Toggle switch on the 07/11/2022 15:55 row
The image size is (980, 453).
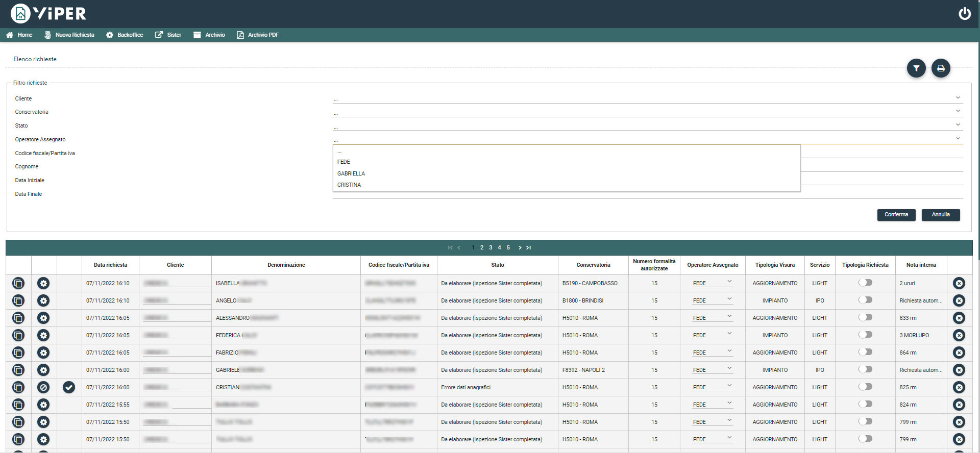pyautogui.click(x=865, y=404)
